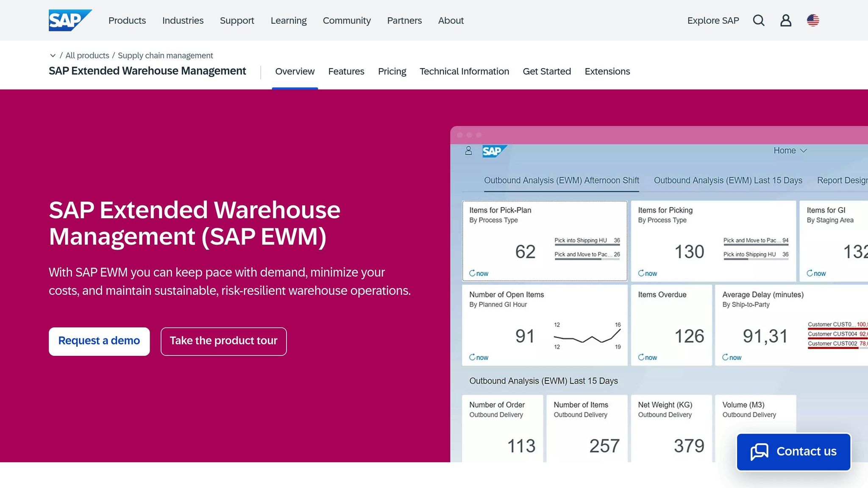This screenshot has width=868, height=488.
Task: Click Explore SAP in the header
Action: pyautogui.click(x=713, y=20)
